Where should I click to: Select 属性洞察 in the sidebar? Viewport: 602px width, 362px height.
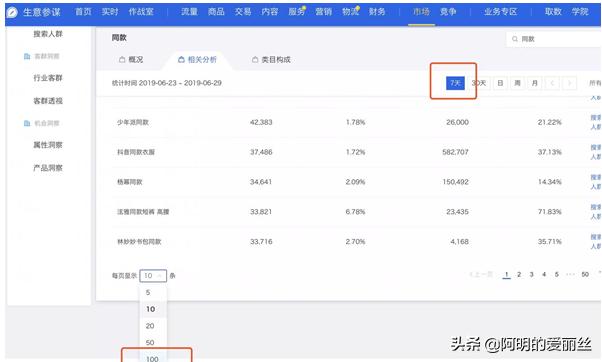point(48,145)
